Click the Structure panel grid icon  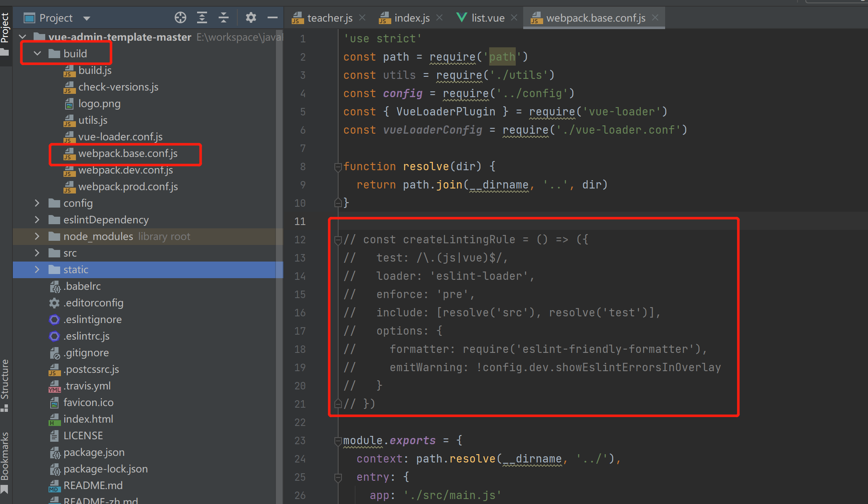coord(5,409)
